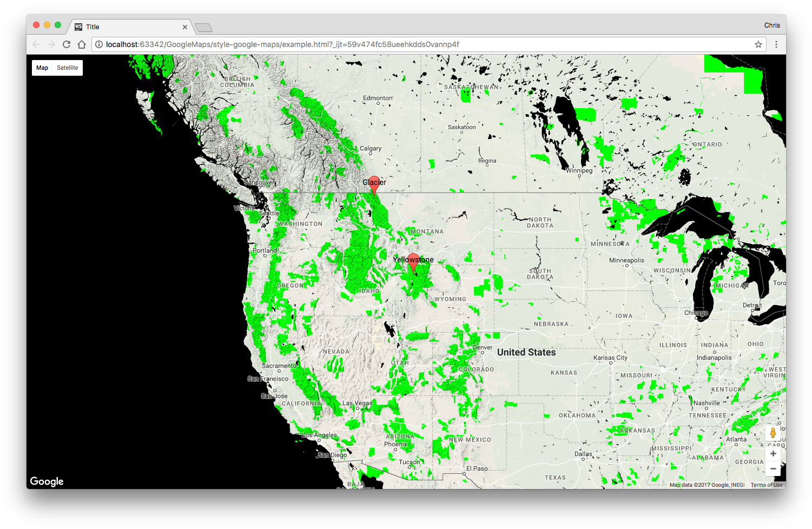Click the browser back arrow
812x529 pixels.
pyautogui.click(x=36, y=44)
